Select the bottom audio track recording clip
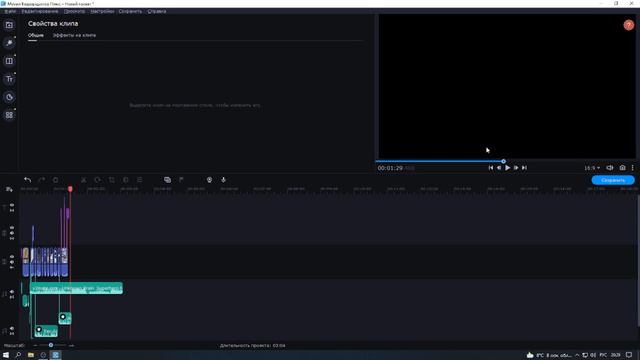 pos(46,331)
